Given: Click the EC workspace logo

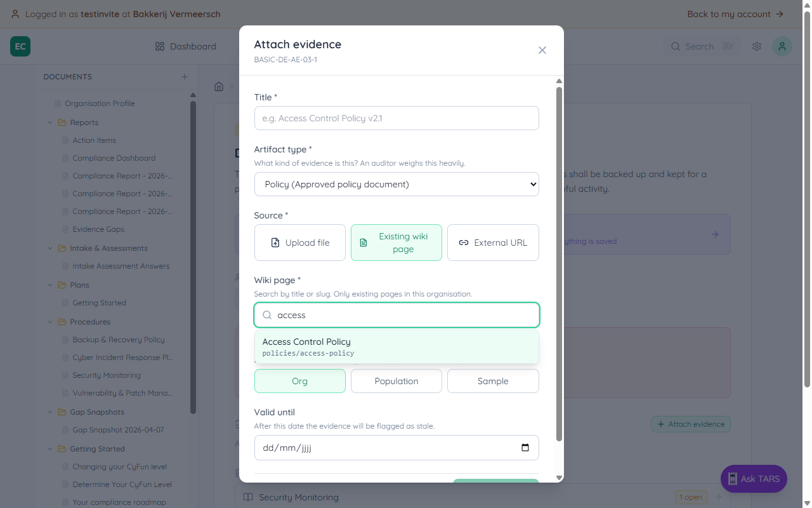Looking at the screenshot, I should point(20,46).
